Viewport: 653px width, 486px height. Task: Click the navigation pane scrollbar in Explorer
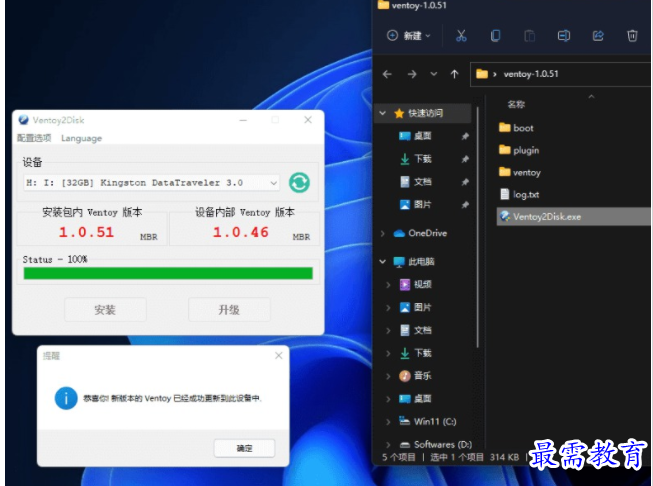[x=477, y=227]
